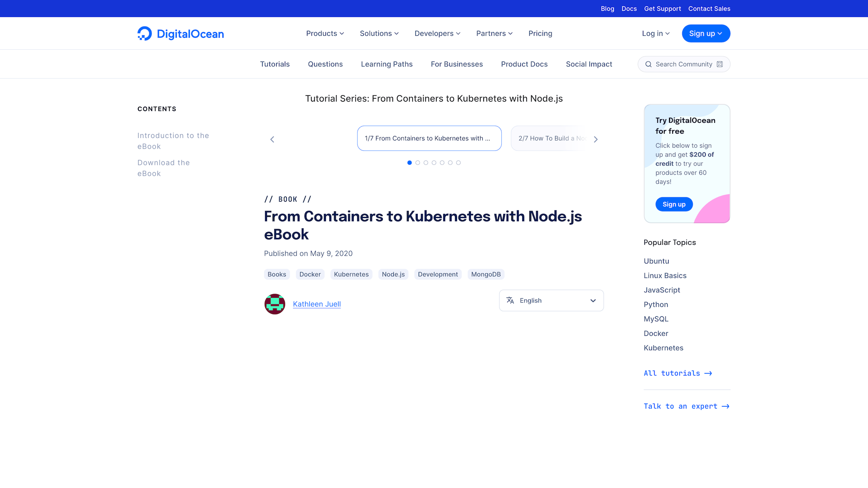868x488 pixels.
Task: Click Sign up in the free trial card
Action: point(674,204)
